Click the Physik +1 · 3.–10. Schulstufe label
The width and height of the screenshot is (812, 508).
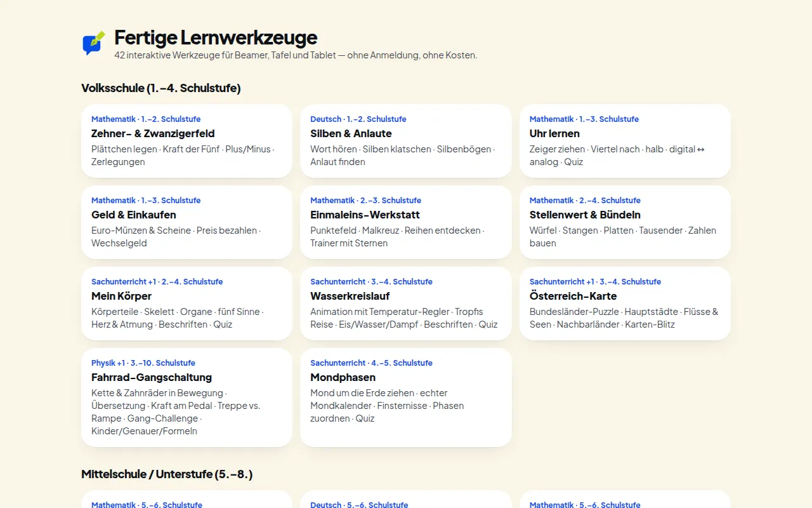[x=143, y=363]
